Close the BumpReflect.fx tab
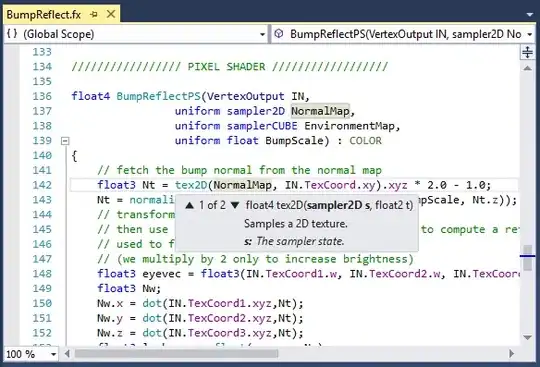 pos(111,14)
